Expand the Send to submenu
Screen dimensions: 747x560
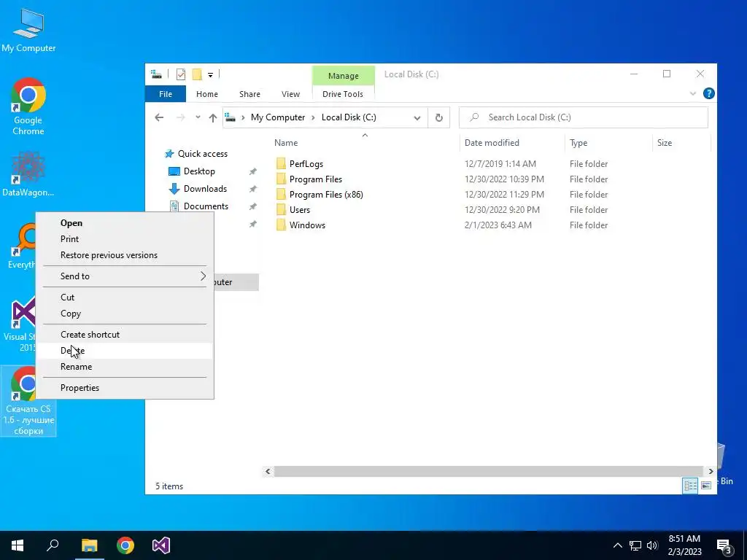(x=125, y=276)
